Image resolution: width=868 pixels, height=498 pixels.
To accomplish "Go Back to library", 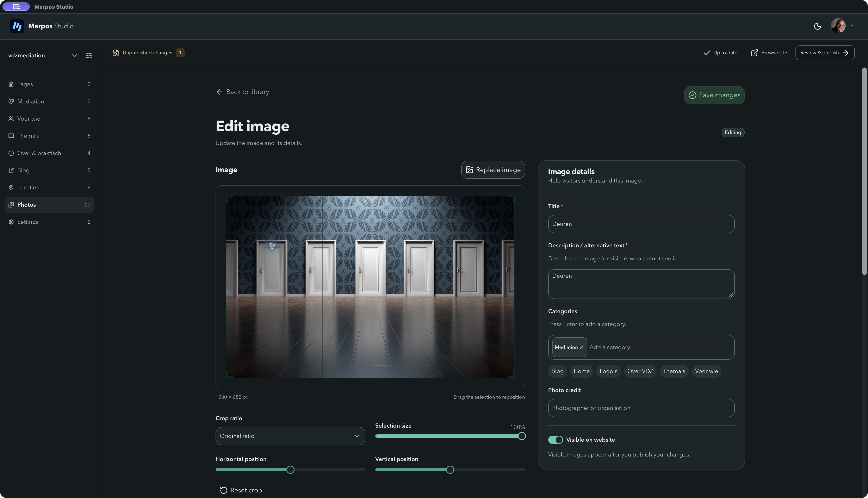I will [243, 92].
